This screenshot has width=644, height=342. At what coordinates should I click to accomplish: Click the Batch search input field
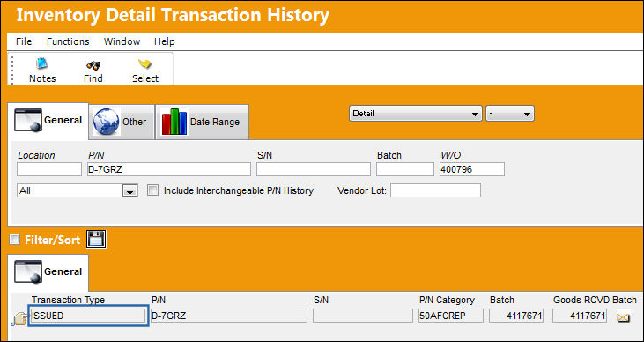click(405, 169)
